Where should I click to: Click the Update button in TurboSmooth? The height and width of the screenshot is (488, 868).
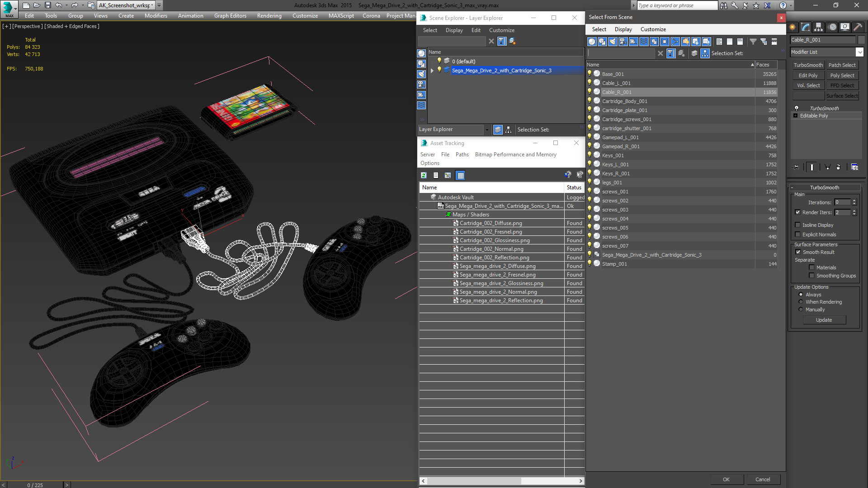pyautogui.click(x=824, y=320)
